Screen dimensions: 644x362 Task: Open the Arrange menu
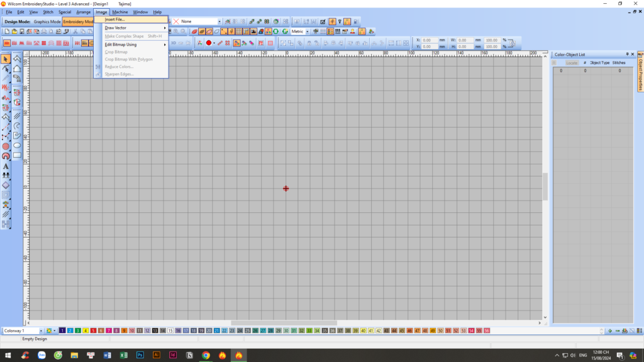point(84,12)
